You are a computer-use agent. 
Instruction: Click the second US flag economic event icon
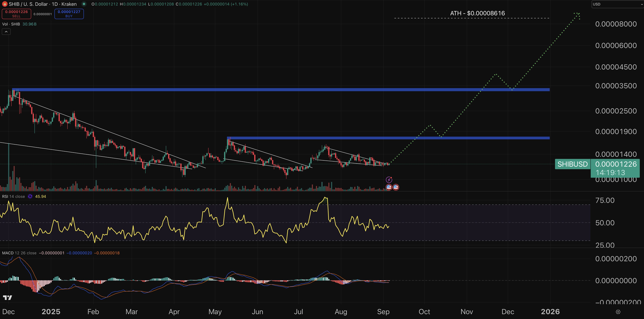396,187
